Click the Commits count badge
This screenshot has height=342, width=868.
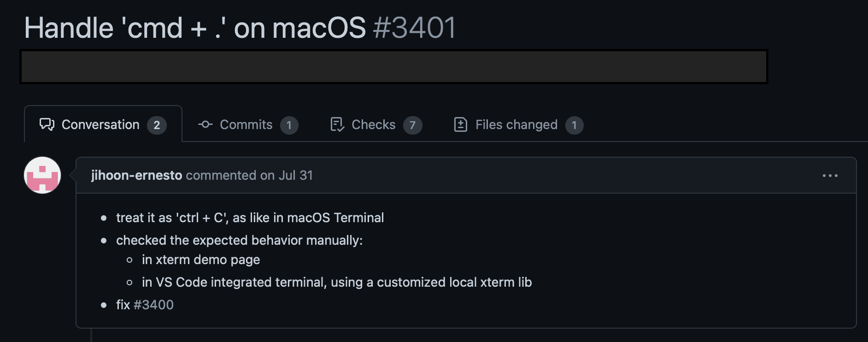coord(289,125)
